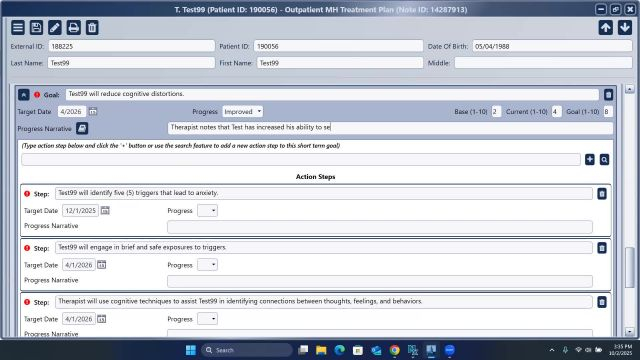Image resolution: width=640 pixels, height=360 pixels.
Task: Open Progress dropdown showing Improved
Action: (x=242, y=111)
